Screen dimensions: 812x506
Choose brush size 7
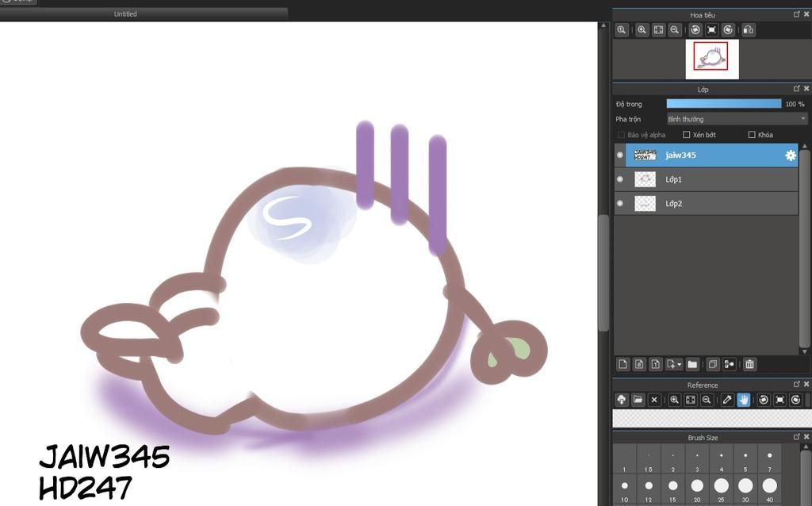pyautogui.click(x=769, y=459)
